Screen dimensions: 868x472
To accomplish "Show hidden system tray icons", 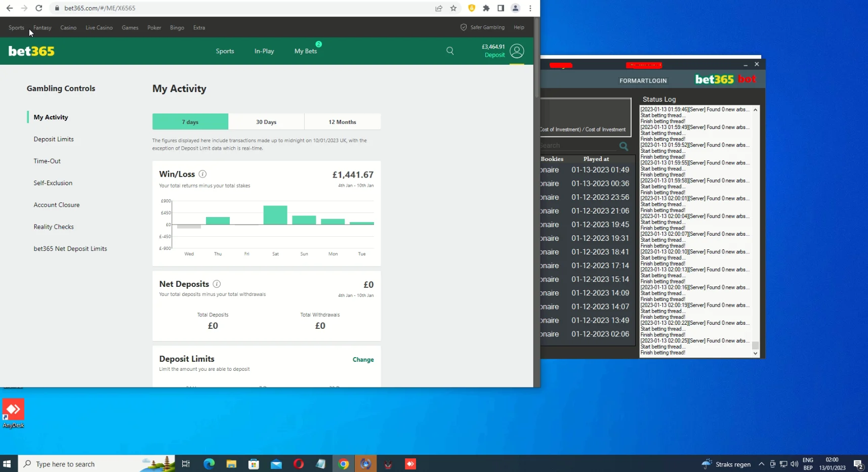I will pos(761,464).
